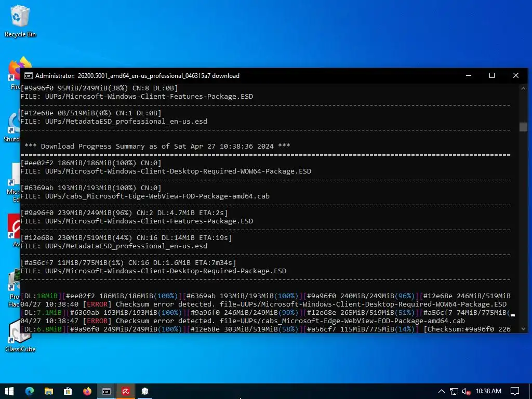Click the '#12e68e 0B/519MiB(0%)' line
The image size is (532, 399).
pyautogui.click(x=91, y=113)
